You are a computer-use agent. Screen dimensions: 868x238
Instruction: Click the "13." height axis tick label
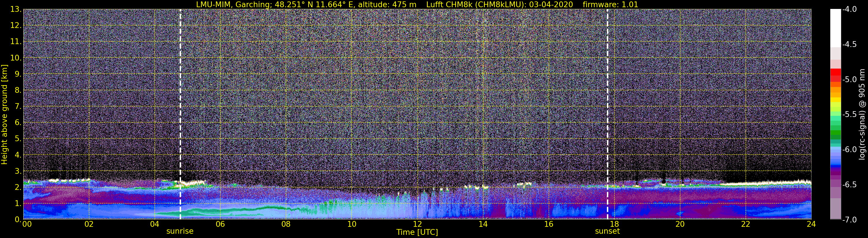[16, 10]
